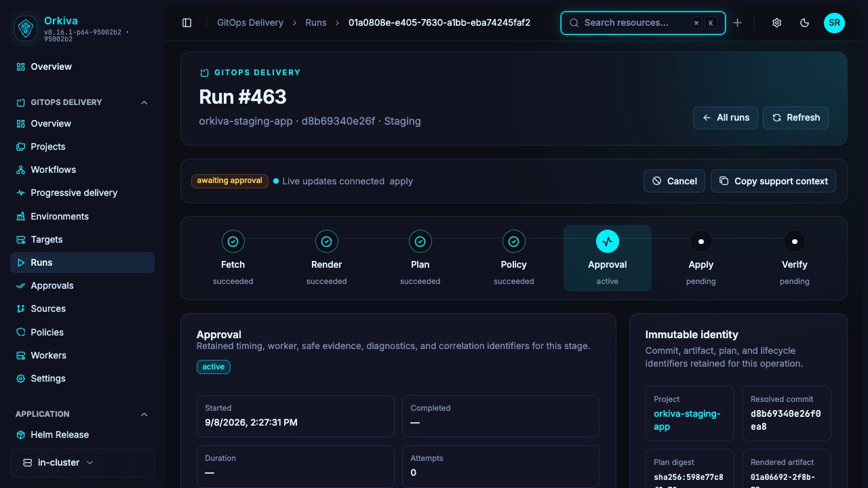Click Runs breadcrumb link
The image size is (868, 488).
tap(316, 22)
